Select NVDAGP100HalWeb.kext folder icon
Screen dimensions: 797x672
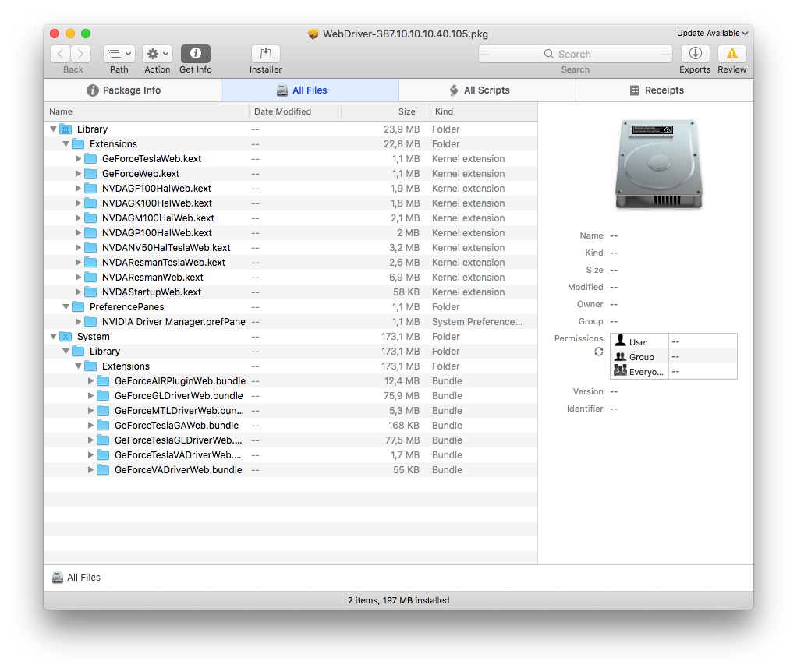[90, 232]
